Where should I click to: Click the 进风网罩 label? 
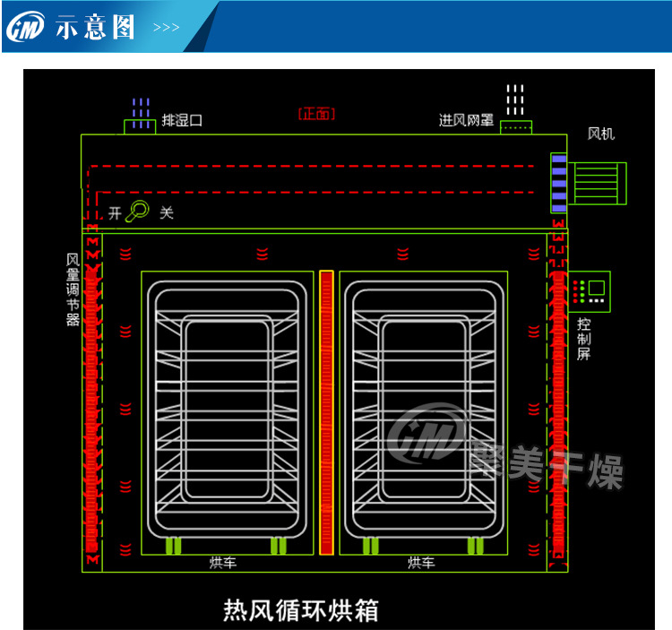466,120
